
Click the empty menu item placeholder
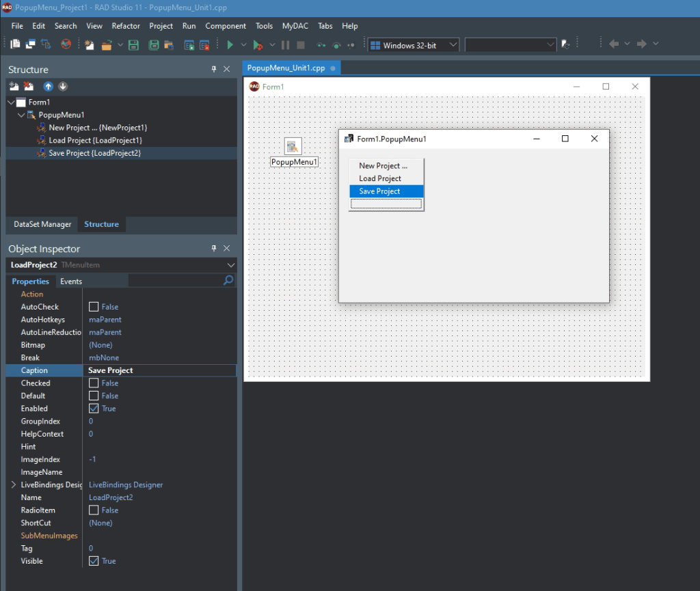[x=386, y=204]
